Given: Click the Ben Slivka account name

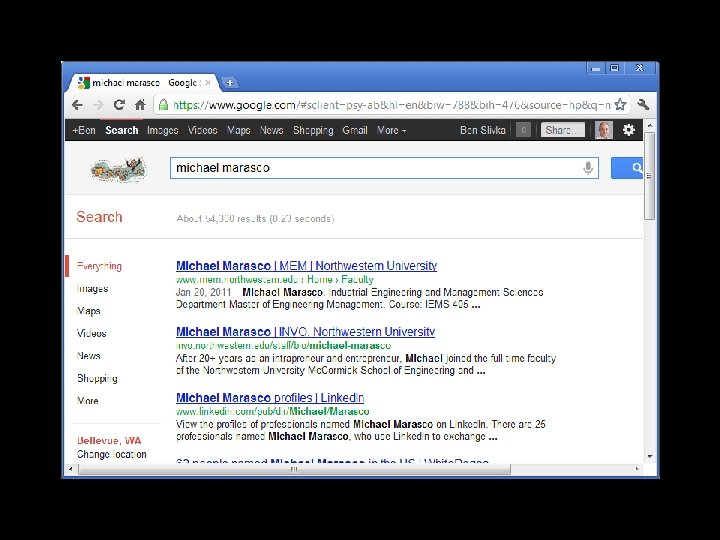Looking at the screenshot, I should [483, 130].
